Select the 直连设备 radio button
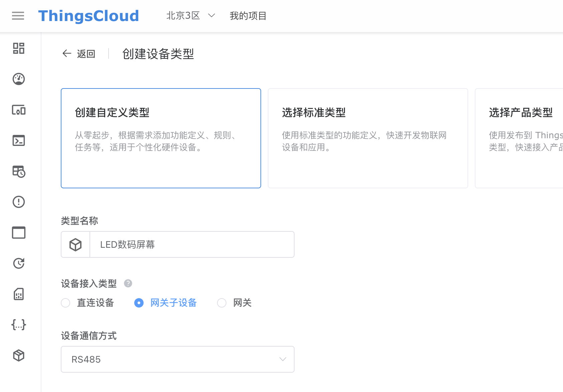This screenshot has height=392, width=563. click(65, 303)
